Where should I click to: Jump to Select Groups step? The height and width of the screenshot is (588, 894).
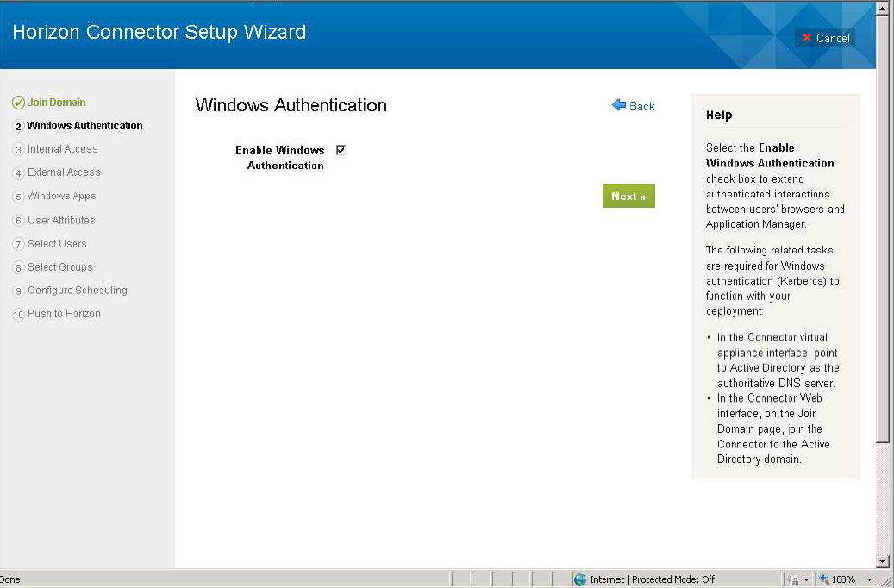tap(59, 267)
